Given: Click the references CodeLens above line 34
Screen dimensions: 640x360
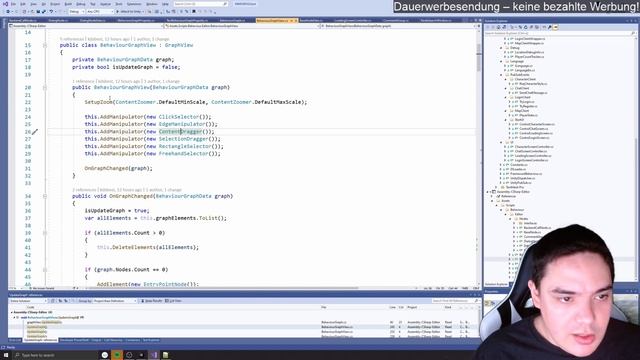Looking at the screenshot, I should 84,190.
